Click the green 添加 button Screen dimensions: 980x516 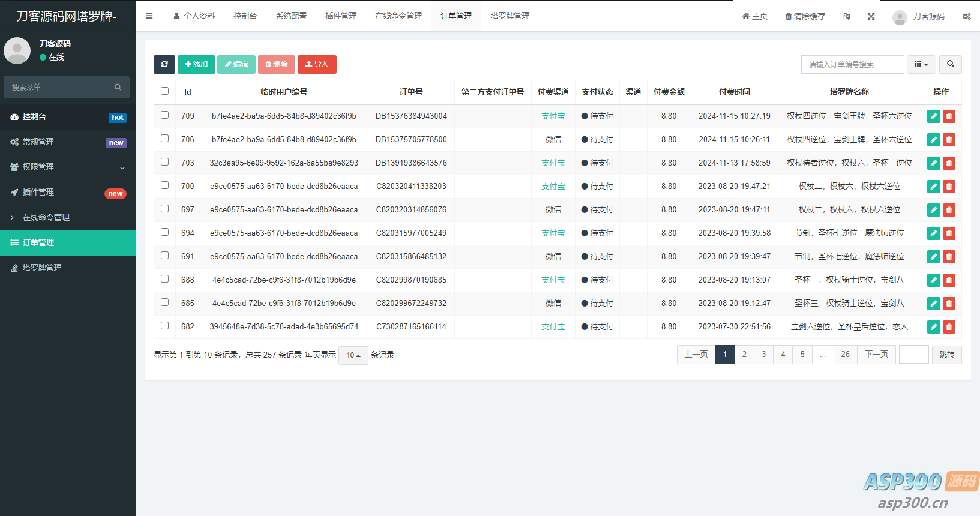click(196, 64)
